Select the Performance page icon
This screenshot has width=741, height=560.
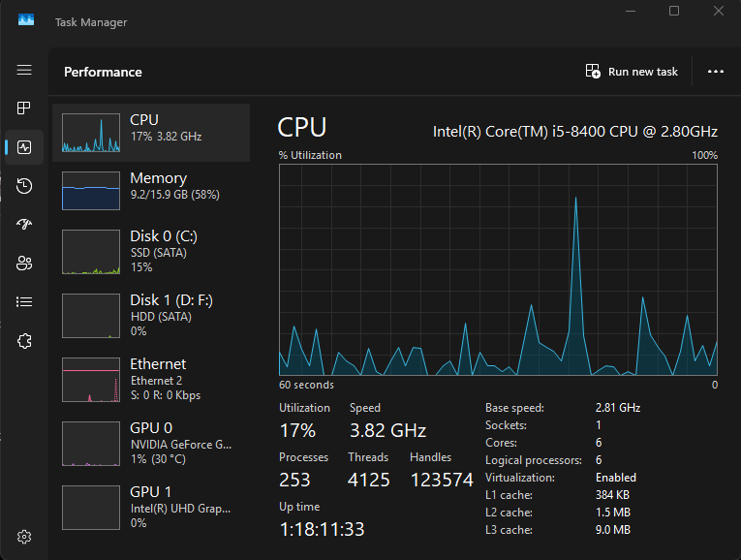pyautogui.click(x=24, y=147)
